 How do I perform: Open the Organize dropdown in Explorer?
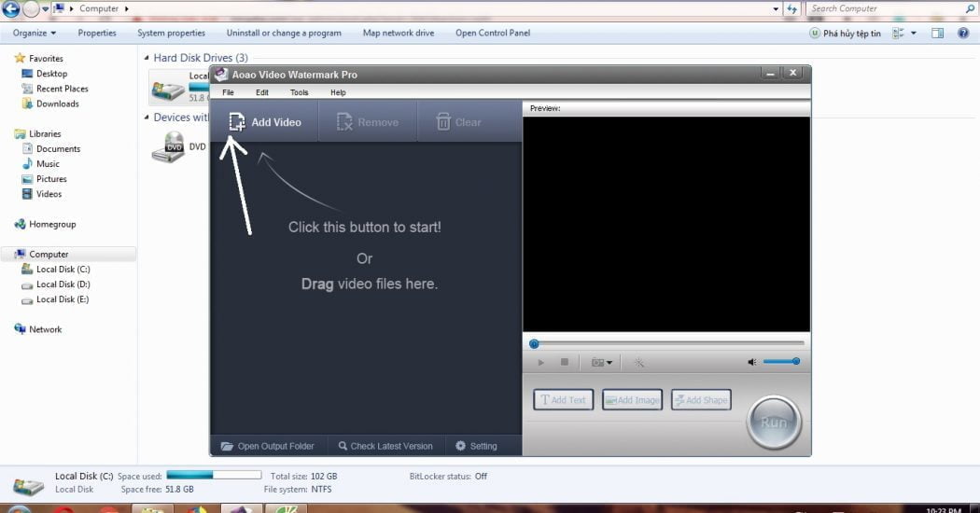(x=35, y=34)
